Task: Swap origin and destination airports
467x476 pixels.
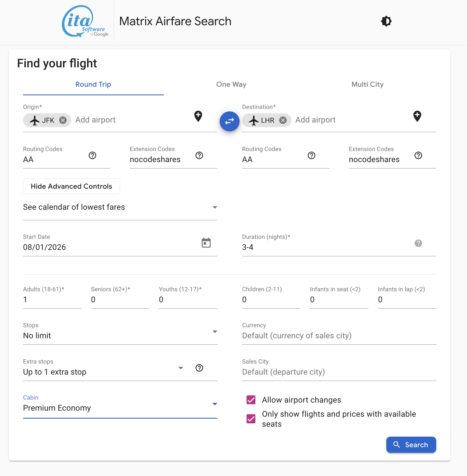Action: tap(230, 121)
